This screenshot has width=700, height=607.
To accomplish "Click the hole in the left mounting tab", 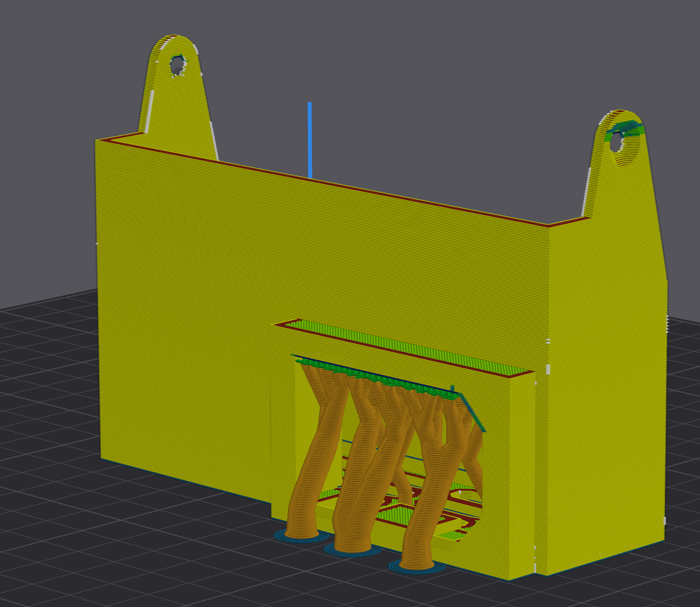I will click(x=177, y=66).
